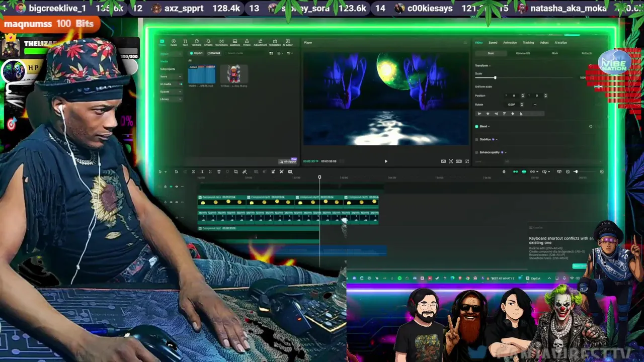Image resolution: width=644 pixels, height=362 pixels.
Task: Open the Transitions panel
Action: click(x=221, y=42)
